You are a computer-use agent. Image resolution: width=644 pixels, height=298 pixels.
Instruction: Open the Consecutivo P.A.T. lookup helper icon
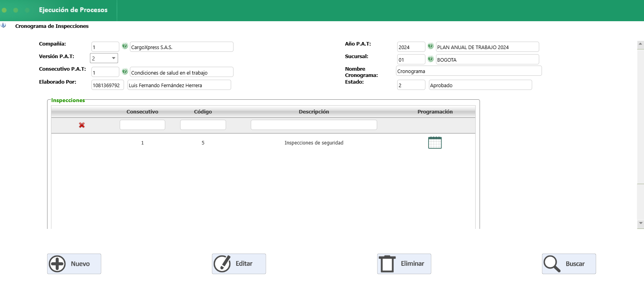tap(125, 71)
